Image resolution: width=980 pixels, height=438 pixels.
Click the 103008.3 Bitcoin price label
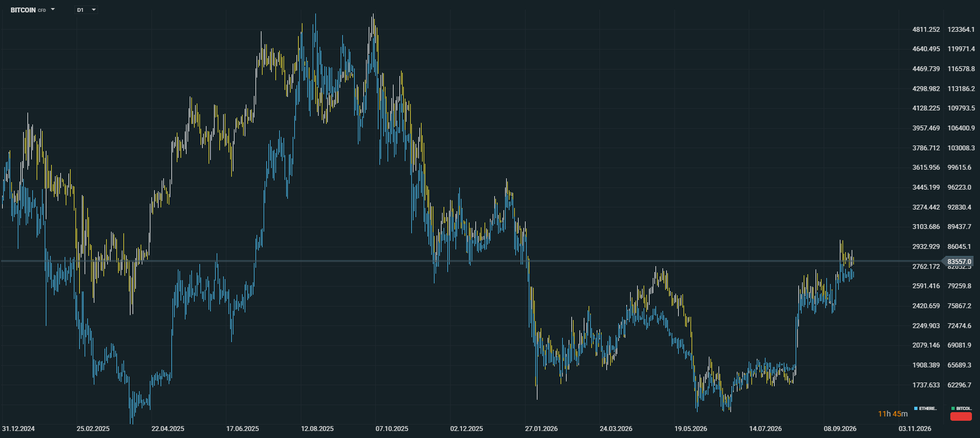[961, 148]
